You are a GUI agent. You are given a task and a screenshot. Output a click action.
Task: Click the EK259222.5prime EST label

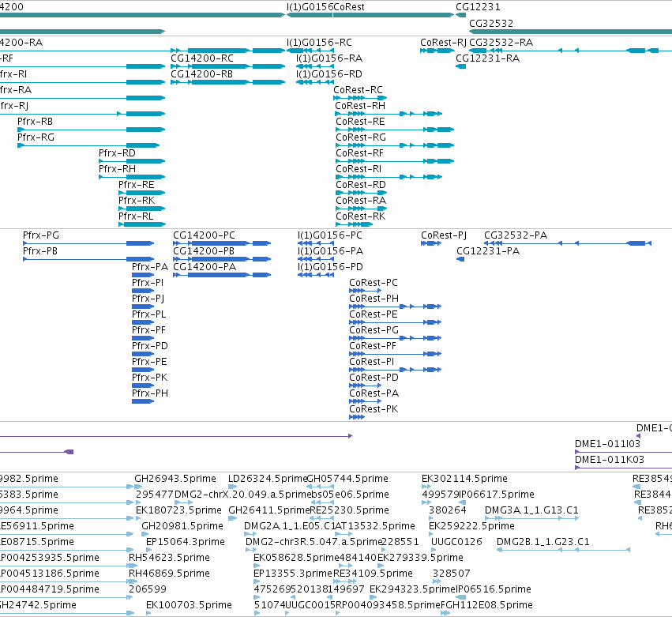coord(472,526)
